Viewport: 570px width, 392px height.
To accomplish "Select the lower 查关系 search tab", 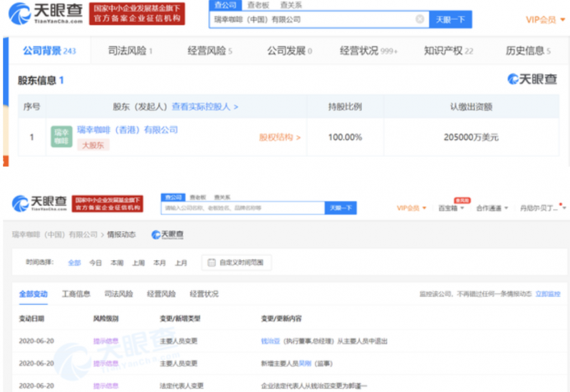I will click(x=222, y=197).
